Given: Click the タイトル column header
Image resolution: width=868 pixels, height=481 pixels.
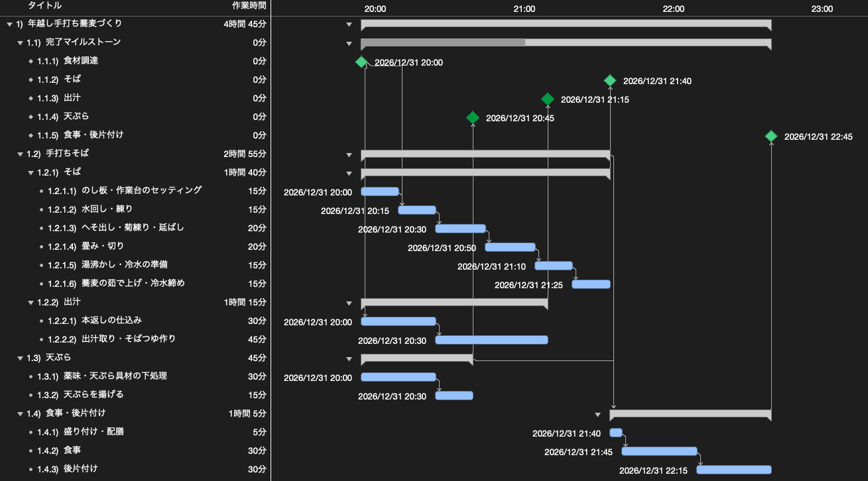Looking at the screenshot, I should (45, 5).
